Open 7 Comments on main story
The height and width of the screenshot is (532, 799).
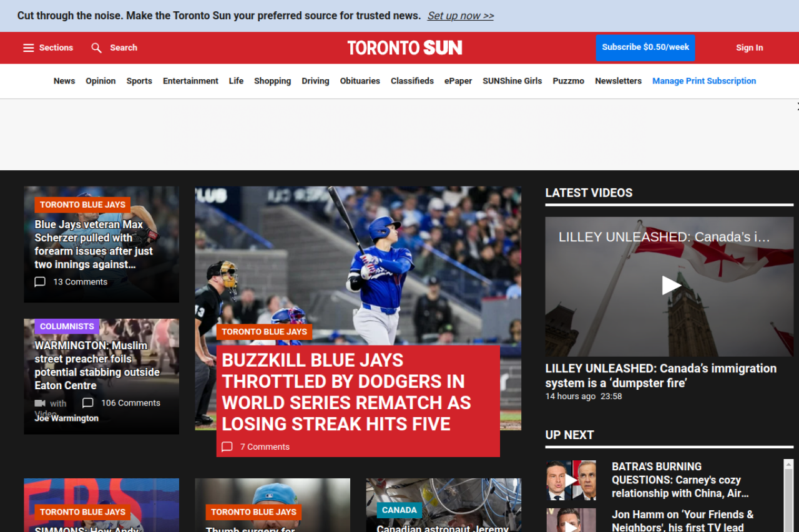pyautogui.click(x=265, y=447)
